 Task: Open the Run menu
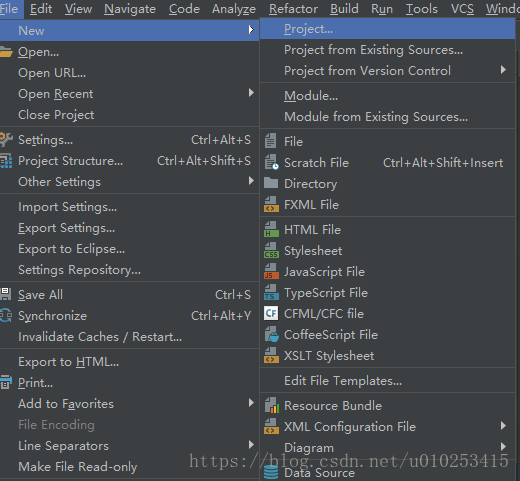(x=382, y=9)
